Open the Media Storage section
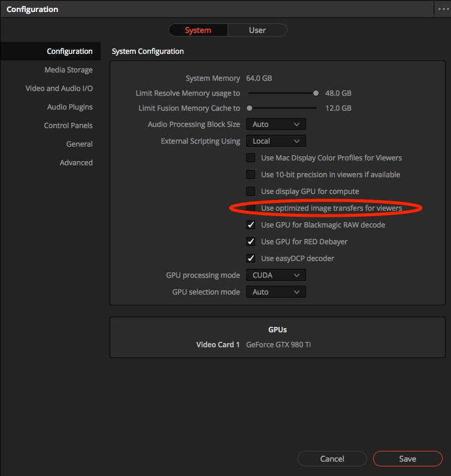Screen dimensions: 451x476 pos(69,70)
